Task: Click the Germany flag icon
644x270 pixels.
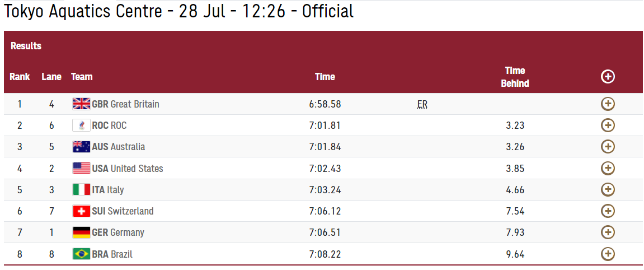Action: [82, 232]
